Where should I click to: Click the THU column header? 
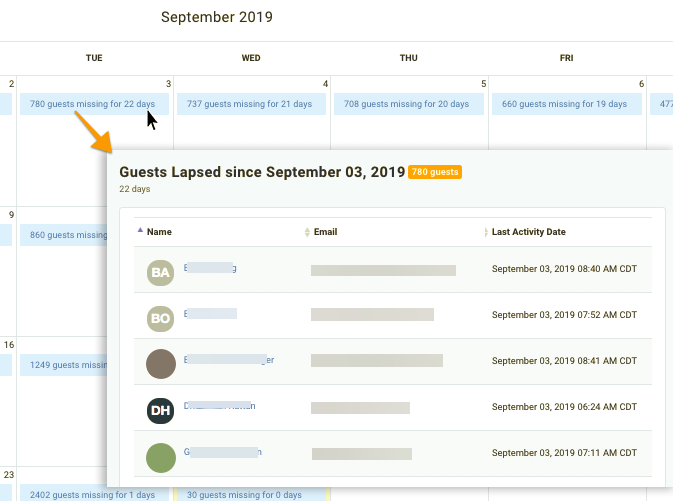click(x=409, y=58)
